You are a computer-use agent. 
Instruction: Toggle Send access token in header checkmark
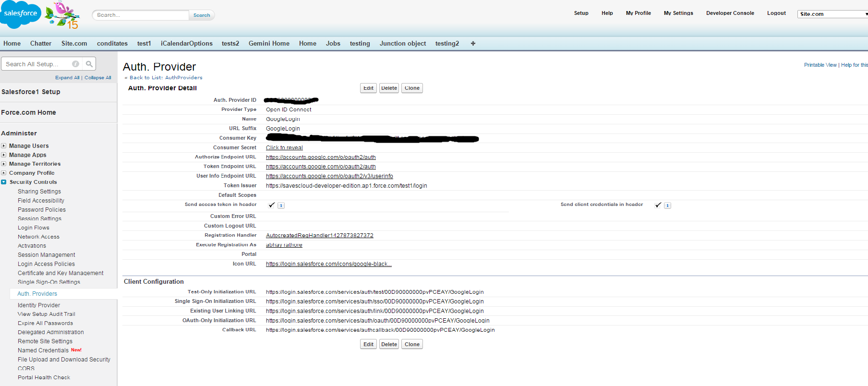(x=272, y=205)
